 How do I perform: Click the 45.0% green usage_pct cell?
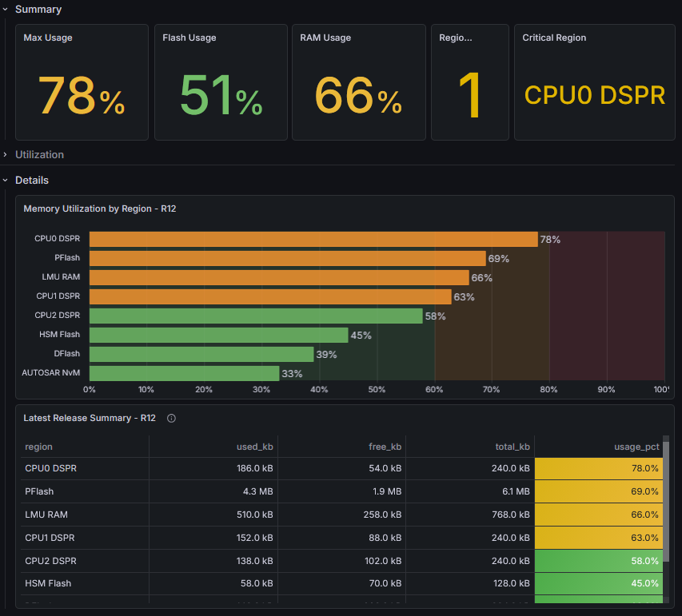point(599,583)
